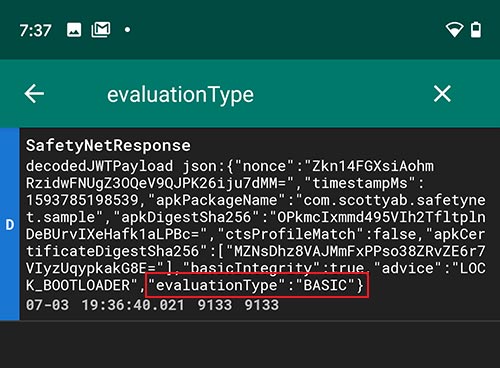Tap the back arrow in search bar
500x368 pixels.
(34, 94)
